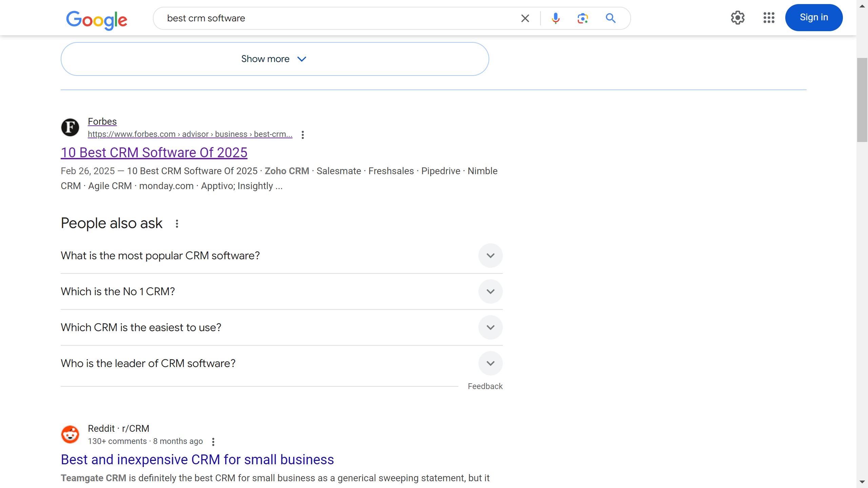The width and height of the screenshot is (868, 488).
Task: Click the Sign in button
Action: (x=814, y=18)
